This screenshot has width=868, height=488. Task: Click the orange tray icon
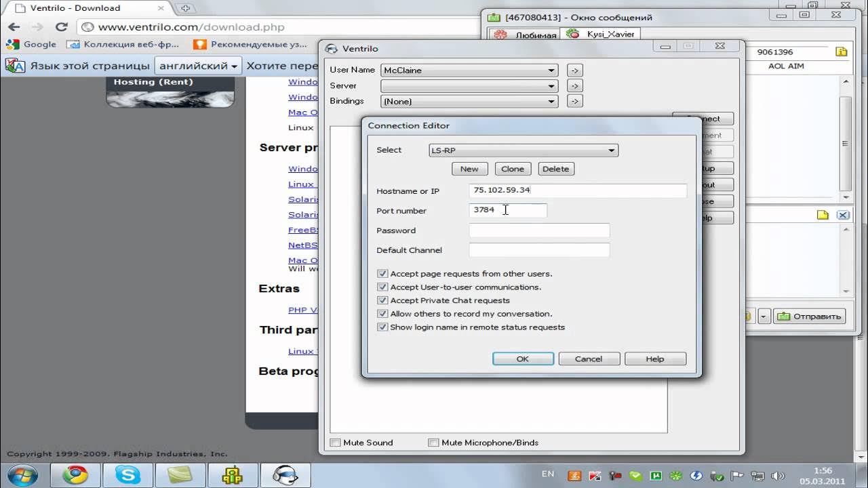pyautogui.click(x=574, y=476)
